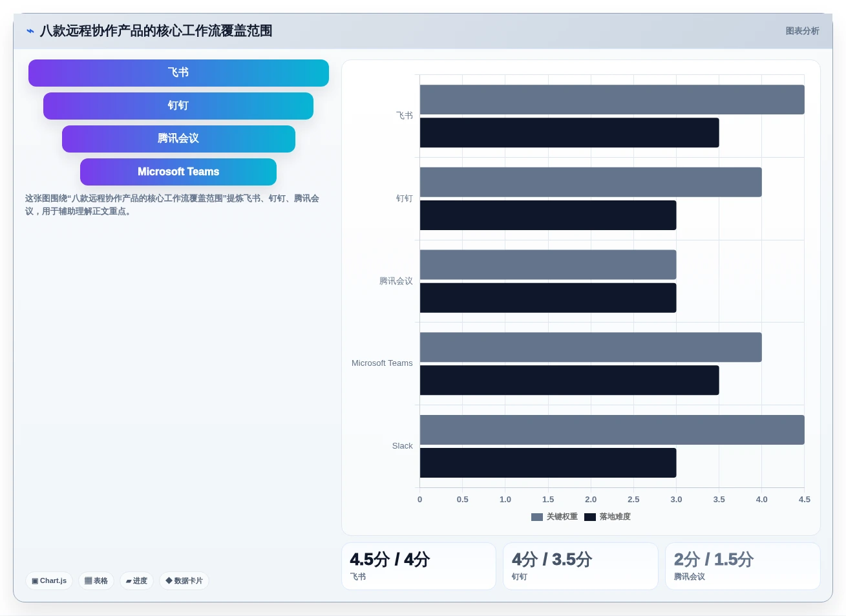Image resolution: width=846 pixels, height=616 pixels.
Task: Click the dark 落地难度 legend color box
Action: point(590,517)
